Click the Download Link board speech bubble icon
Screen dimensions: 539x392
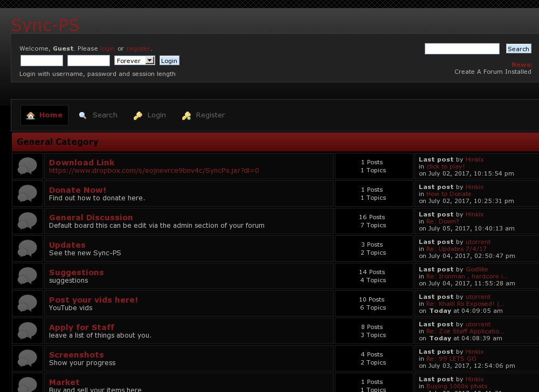(x=27, y=166)
